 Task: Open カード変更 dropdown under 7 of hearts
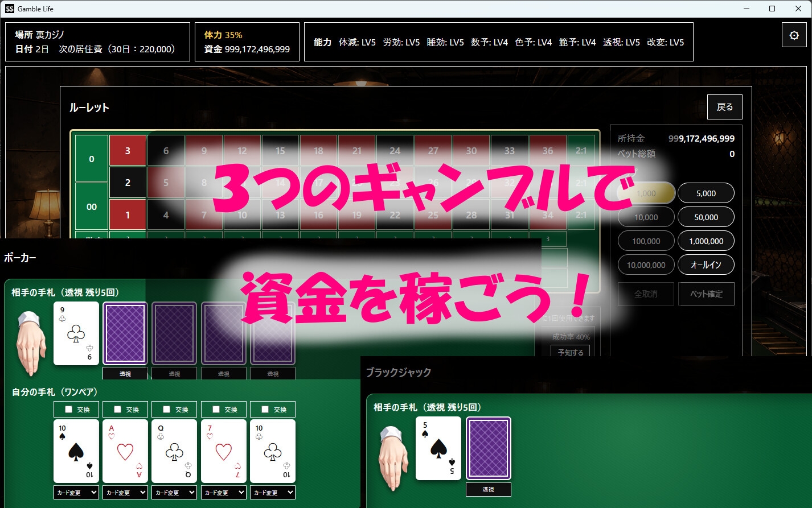click(224, 493)
